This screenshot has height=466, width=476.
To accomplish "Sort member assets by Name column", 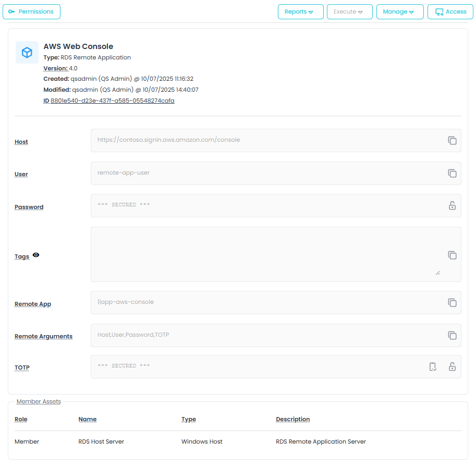I will pos(87,419).
